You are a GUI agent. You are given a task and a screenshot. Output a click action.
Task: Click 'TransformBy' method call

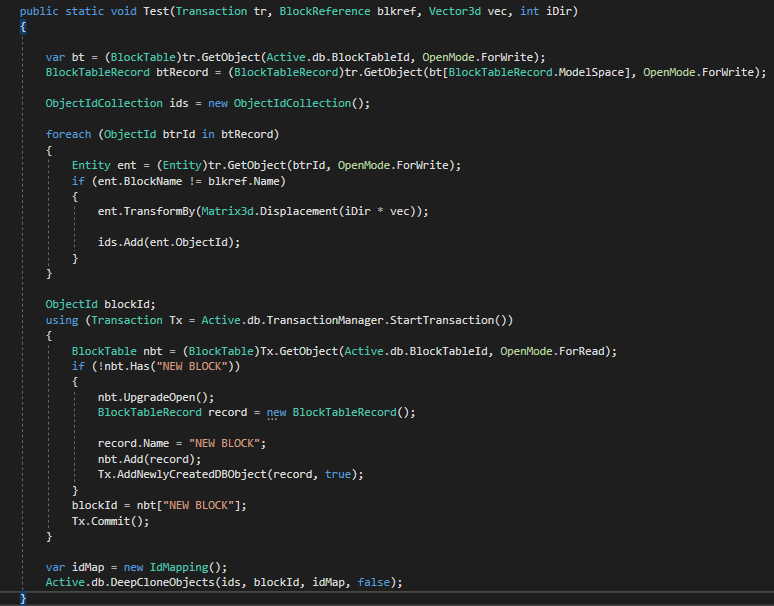click(159, 212)
